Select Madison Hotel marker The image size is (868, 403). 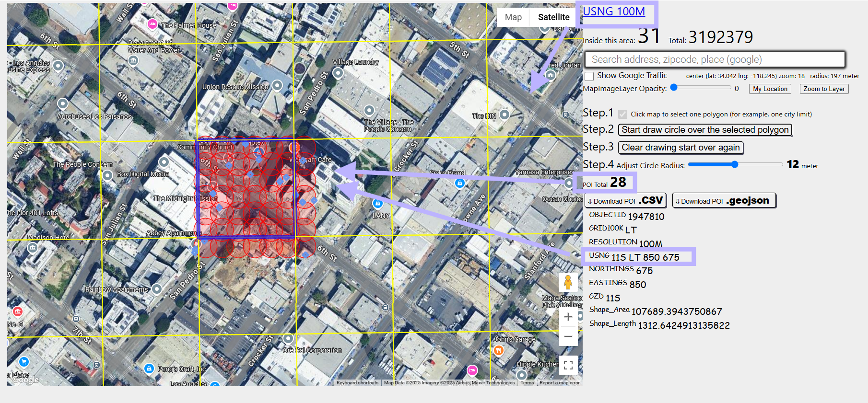coord(33,248)
